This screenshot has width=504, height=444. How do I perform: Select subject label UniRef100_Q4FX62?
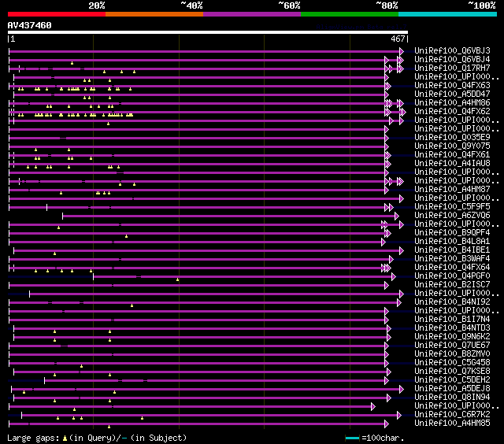click(452, 112)
